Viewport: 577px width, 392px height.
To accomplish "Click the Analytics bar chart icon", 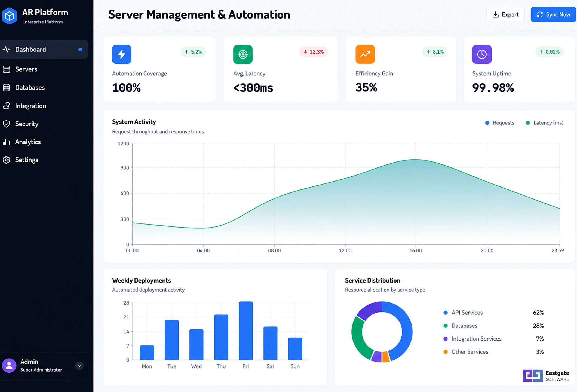I will coord(7,142).
